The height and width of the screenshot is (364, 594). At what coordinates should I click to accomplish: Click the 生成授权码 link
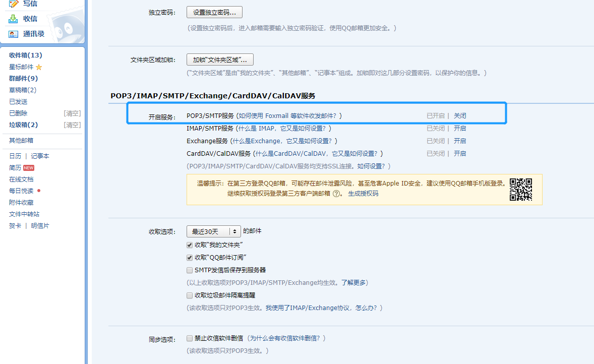pyautogui.click(x=363, y=194)
